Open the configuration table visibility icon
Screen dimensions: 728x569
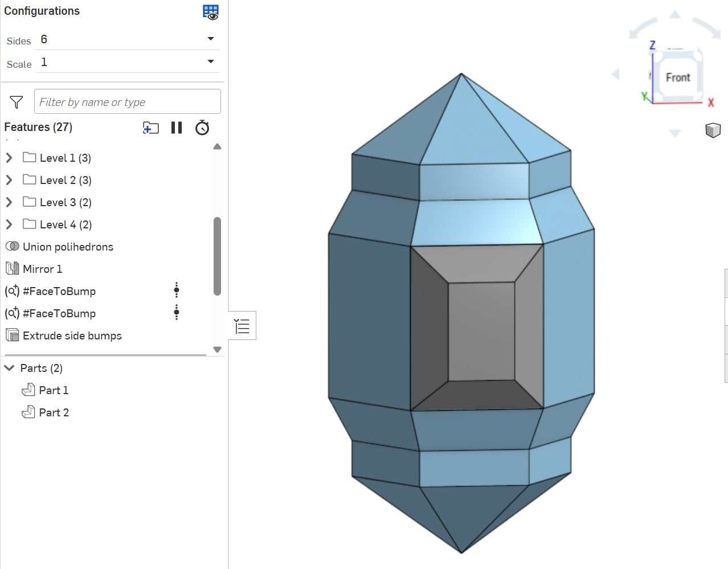tap(211, 12)
